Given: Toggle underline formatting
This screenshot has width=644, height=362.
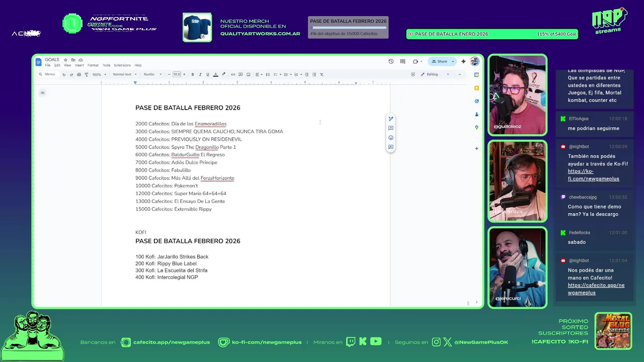Looking at the screenshot, I should click(208, 74).
